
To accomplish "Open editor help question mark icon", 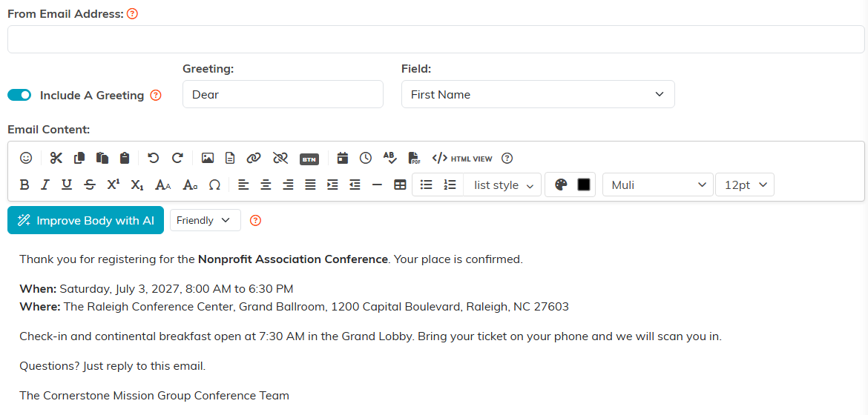I will coord(507,159).
